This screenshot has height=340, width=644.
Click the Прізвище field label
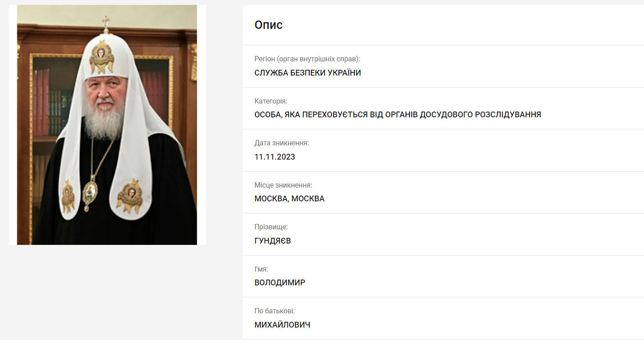271,227
